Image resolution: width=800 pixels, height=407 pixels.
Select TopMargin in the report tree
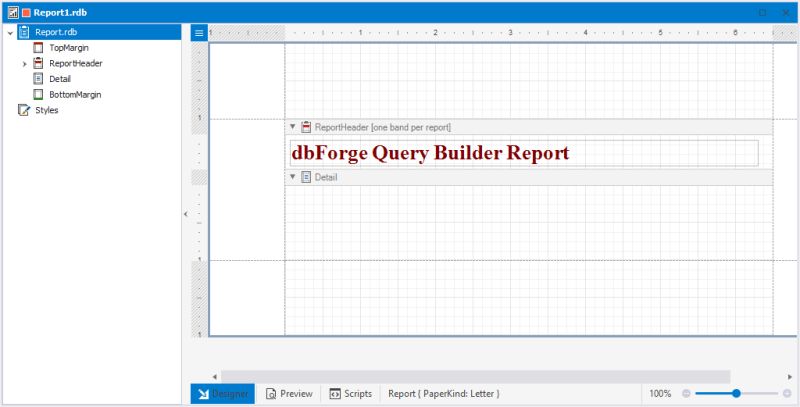click(x=69, y=48)
